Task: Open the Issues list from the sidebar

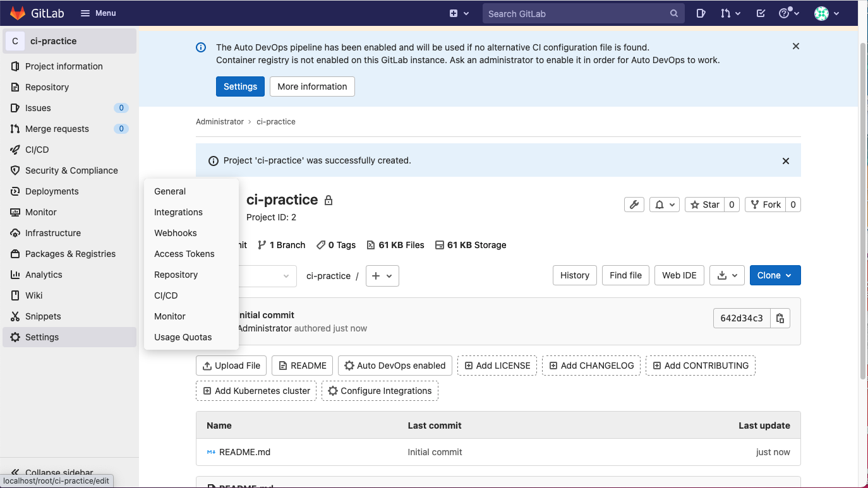Action: pos(38,107)
